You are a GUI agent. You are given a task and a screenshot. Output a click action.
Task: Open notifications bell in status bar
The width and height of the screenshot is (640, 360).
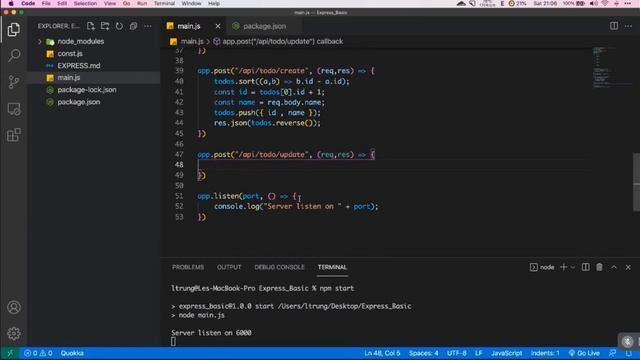click(x=629, y=353)
